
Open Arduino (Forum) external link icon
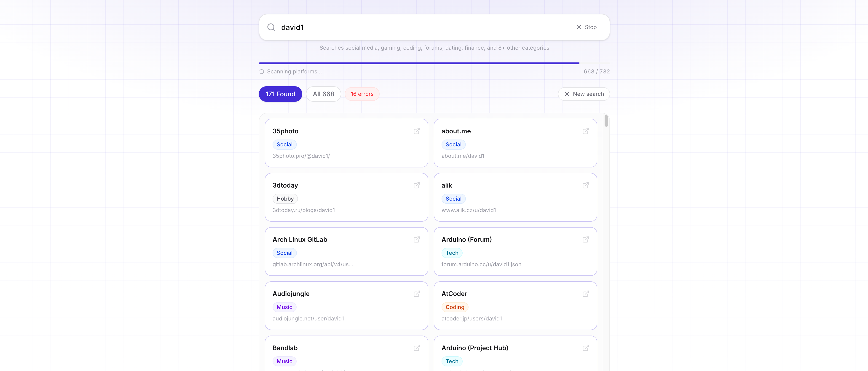coord(586,239)
